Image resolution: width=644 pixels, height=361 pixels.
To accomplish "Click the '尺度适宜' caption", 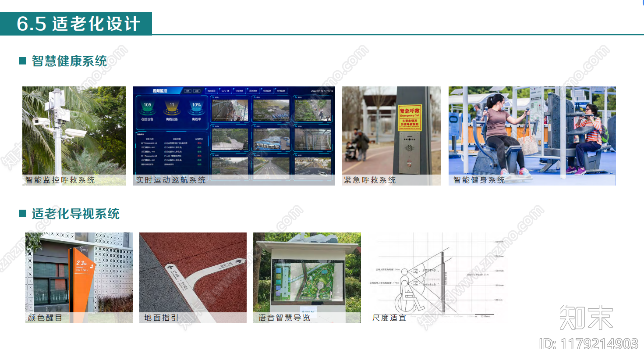I will [x=389, y=318].
